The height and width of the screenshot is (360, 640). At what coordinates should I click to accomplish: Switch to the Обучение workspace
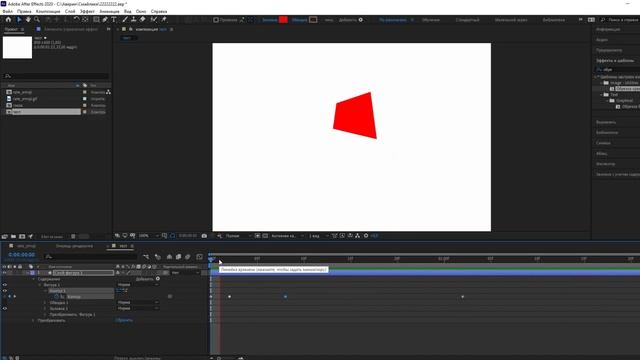click(x=431, y=20)
